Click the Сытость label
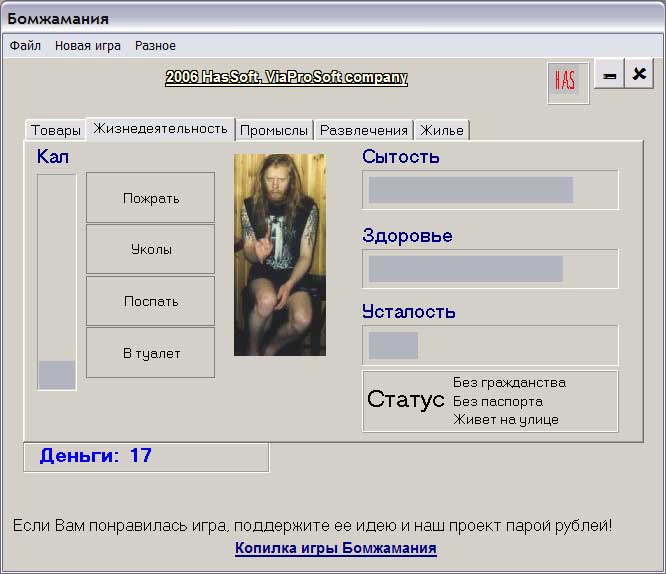 [401, 157]
